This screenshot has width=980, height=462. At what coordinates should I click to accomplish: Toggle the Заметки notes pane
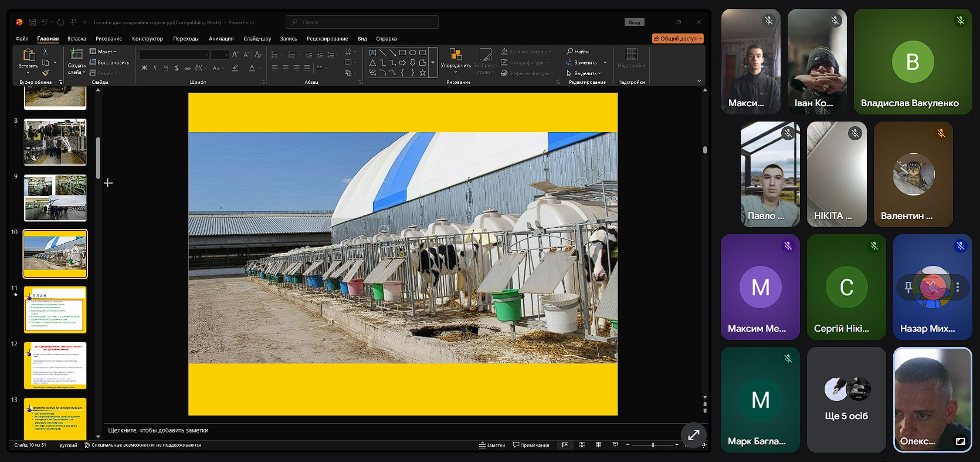[x=492, y=445]
